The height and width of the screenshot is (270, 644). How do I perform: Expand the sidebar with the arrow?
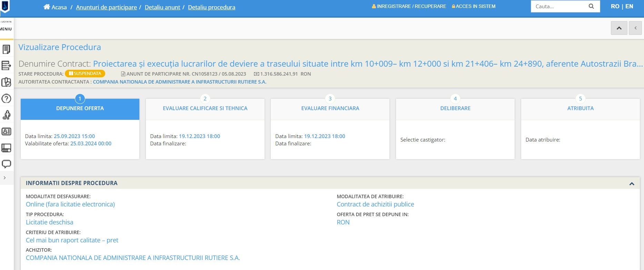point(4,178)
